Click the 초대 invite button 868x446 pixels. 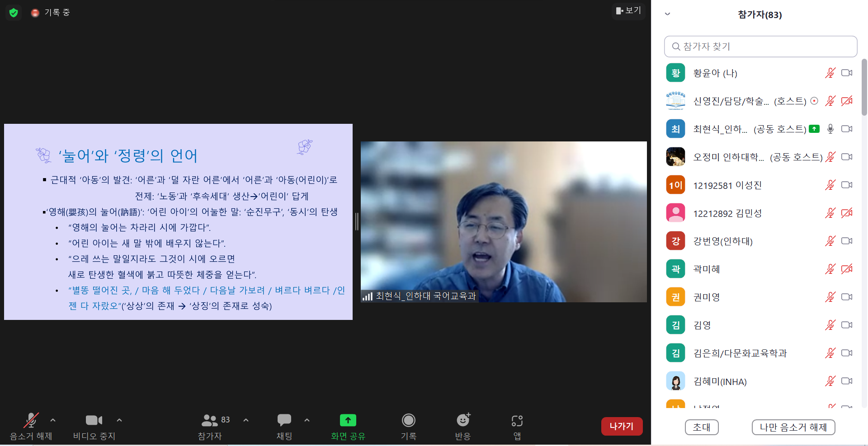tap(702, 427)
